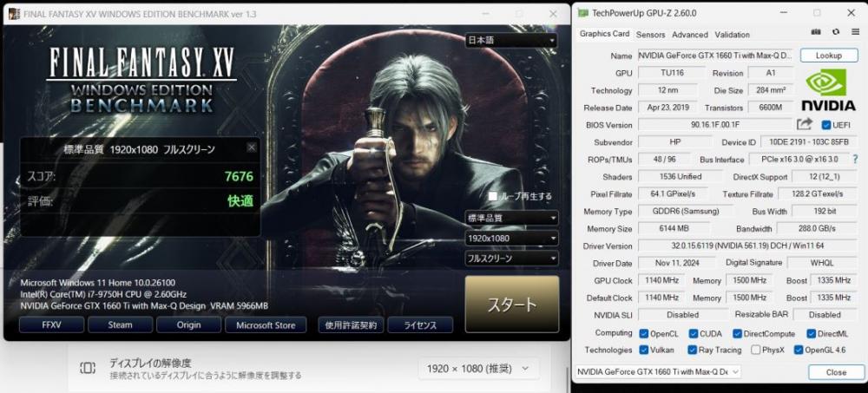Image resolution: width=868 pixels, height=393 pixels.
Task: Click the GPU Name field
Action: pos(716,56)
